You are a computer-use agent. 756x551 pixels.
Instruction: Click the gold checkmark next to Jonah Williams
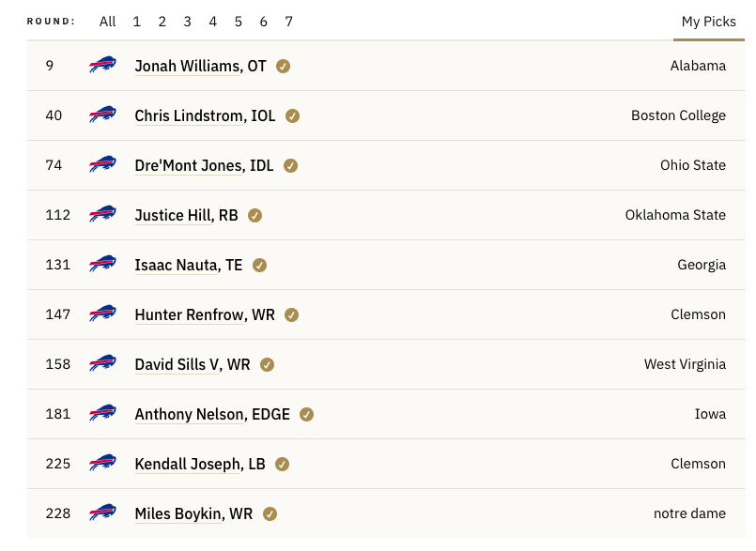(x=283, y=66)
